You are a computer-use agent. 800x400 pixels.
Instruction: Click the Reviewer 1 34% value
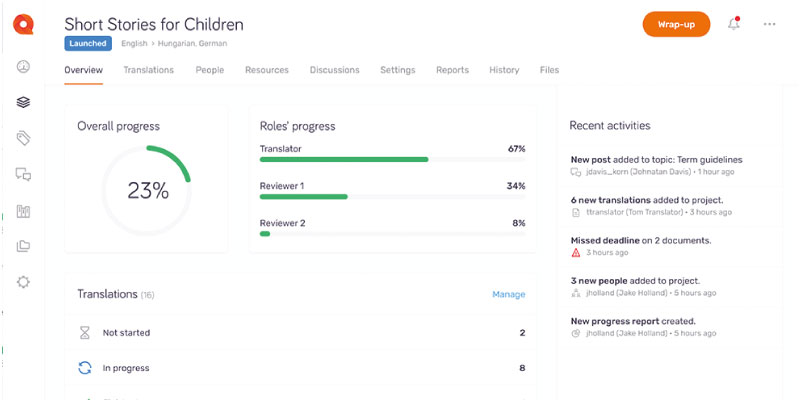click(516, 186)
